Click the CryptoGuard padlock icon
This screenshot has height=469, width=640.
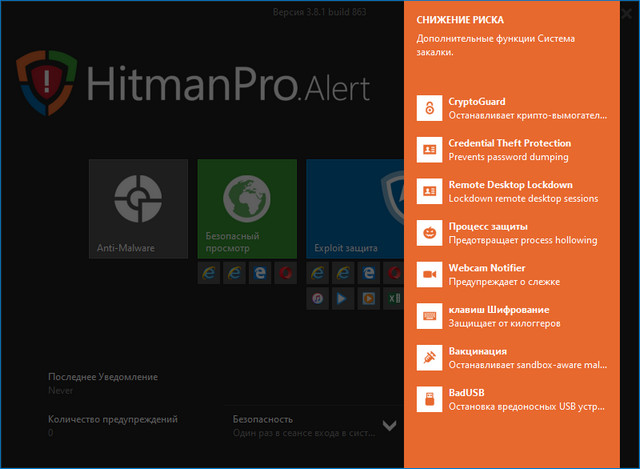coord(429,108)
